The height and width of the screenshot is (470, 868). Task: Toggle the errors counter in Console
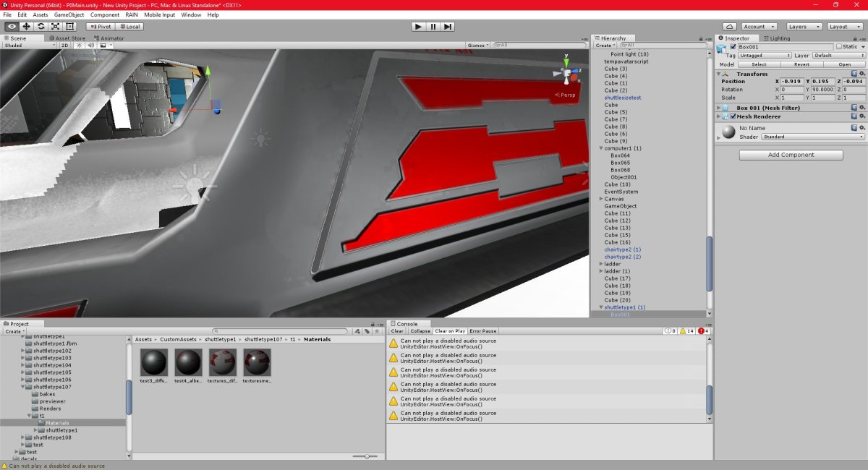704,331
